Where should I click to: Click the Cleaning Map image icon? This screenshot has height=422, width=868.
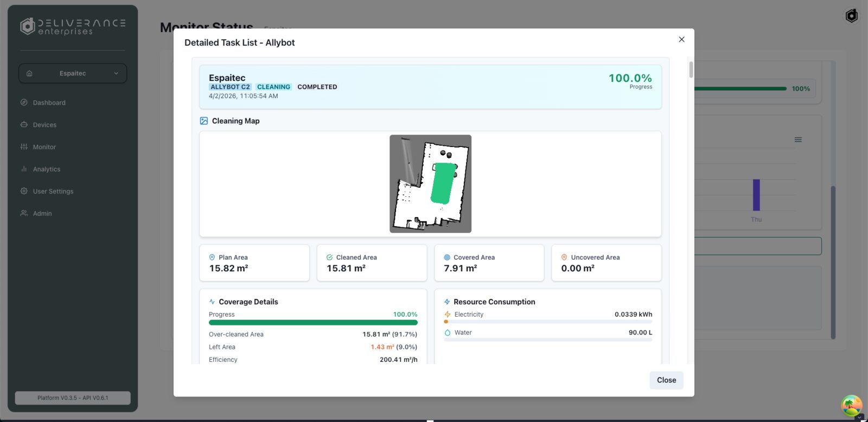click(x=204, y=121)
